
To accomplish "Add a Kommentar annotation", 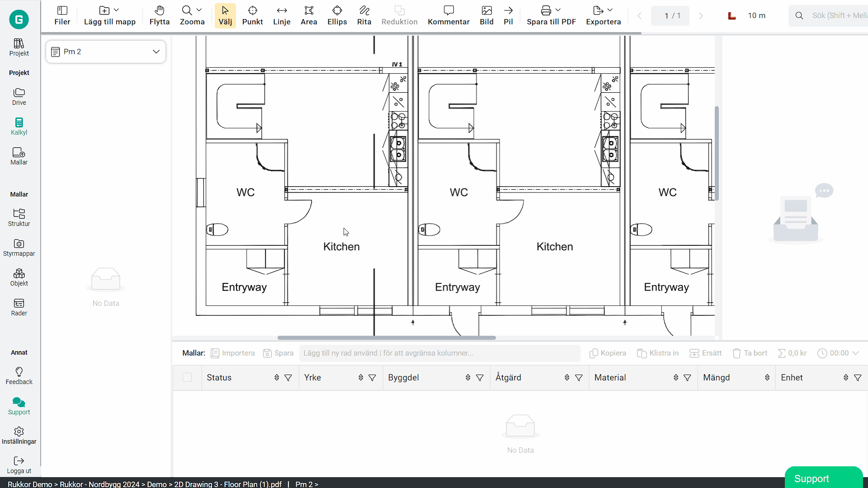I will click(448, 16).
